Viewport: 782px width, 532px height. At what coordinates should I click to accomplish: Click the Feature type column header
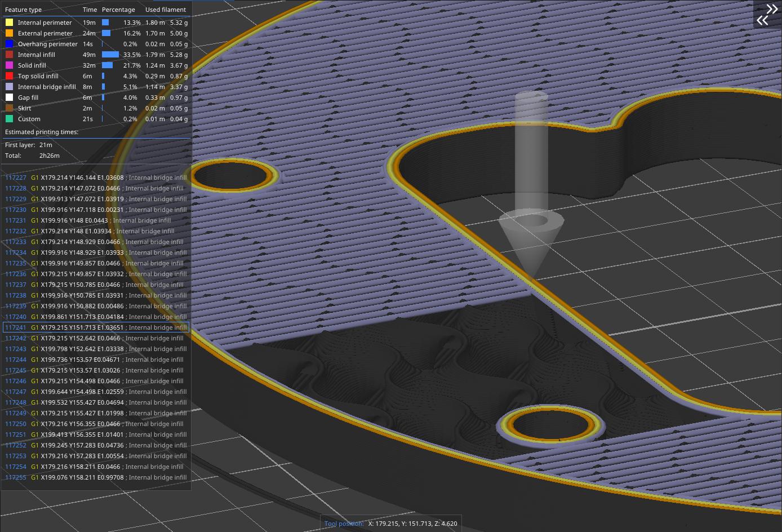tap(23, 10)
